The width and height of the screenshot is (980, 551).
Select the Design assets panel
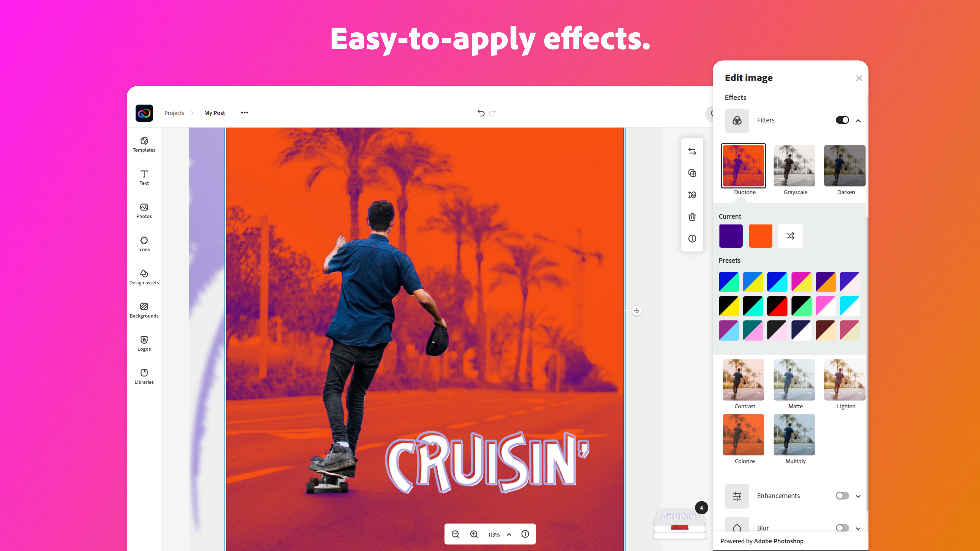[x=144, y=277]
